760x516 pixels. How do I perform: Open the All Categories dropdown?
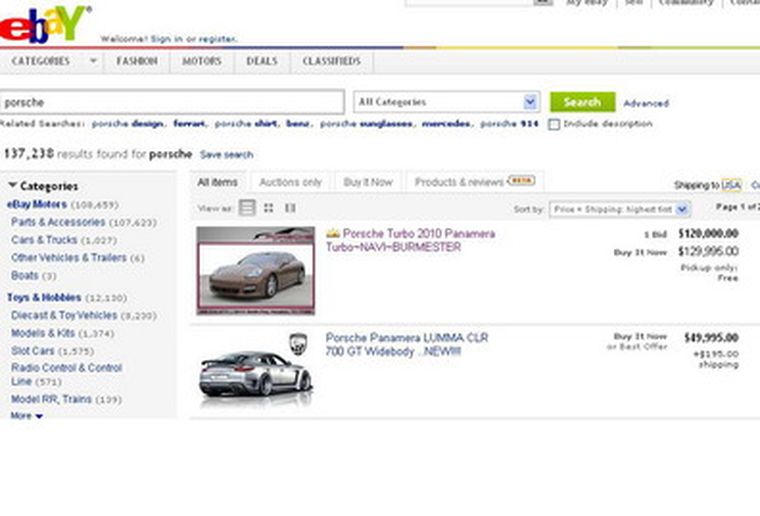(446, 102)
